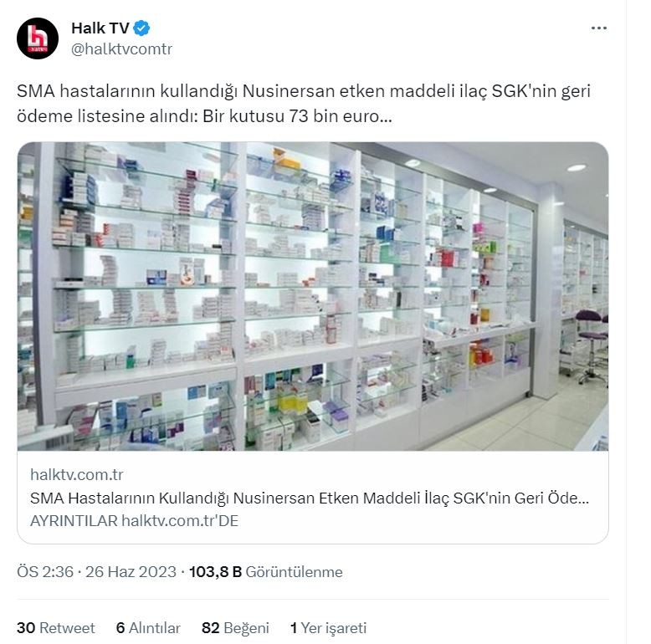Open the @halktvcomtr handle link
Viewport: 651px width, 644px height.
tap(121, 49)
